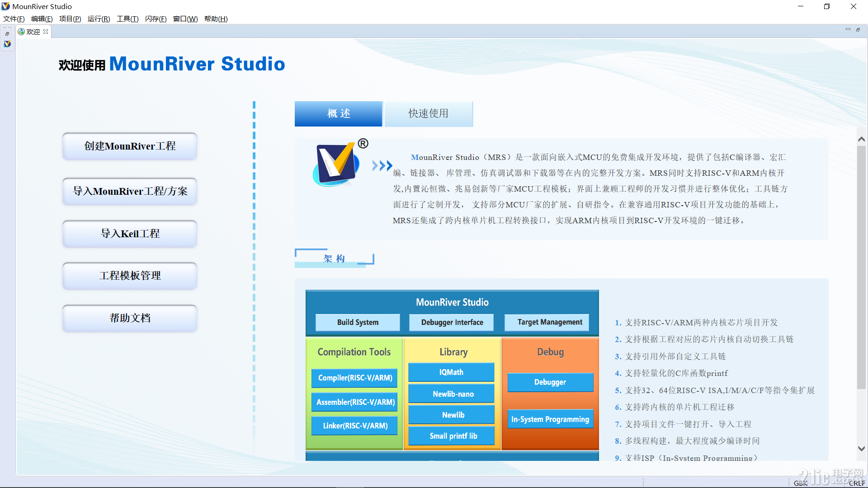The width and height of the screenshot is (868, 488).
Task: Click the scrollbar down arrow in welcome page
Action: click(x=861, y=449)
